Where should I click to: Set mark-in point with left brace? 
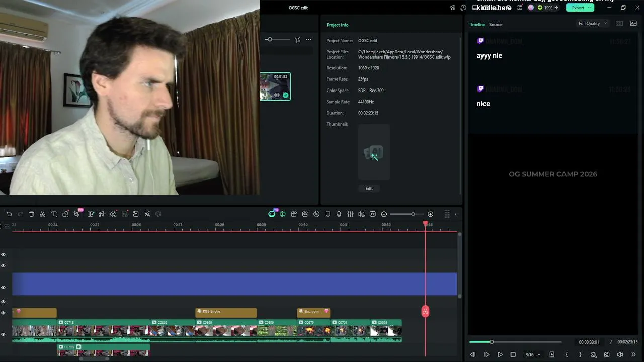pos(567,355)
